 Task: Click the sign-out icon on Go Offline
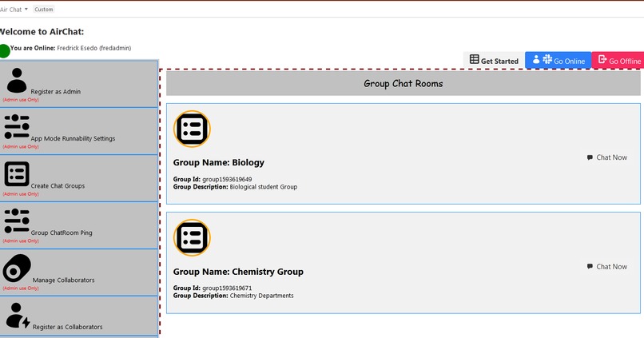pyautogui.click(x=602, y=59)
